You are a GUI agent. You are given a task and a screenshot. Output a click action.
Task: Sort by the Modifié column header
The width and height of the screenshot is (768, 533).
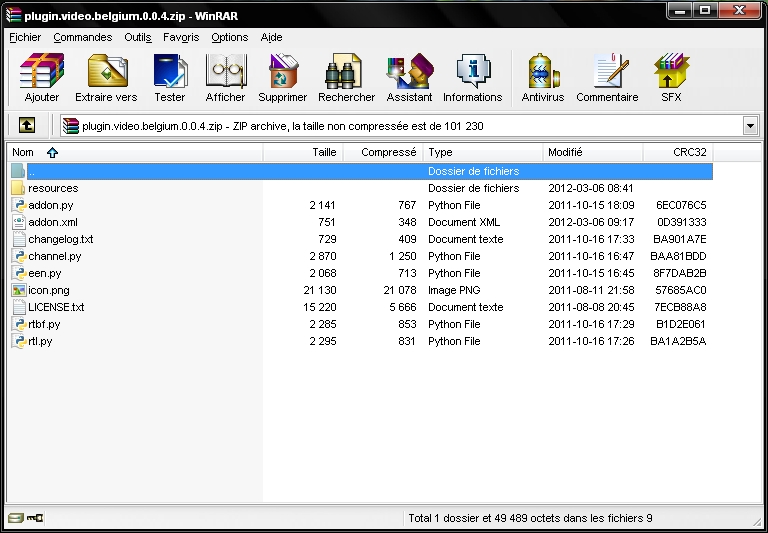coord(593,152)
